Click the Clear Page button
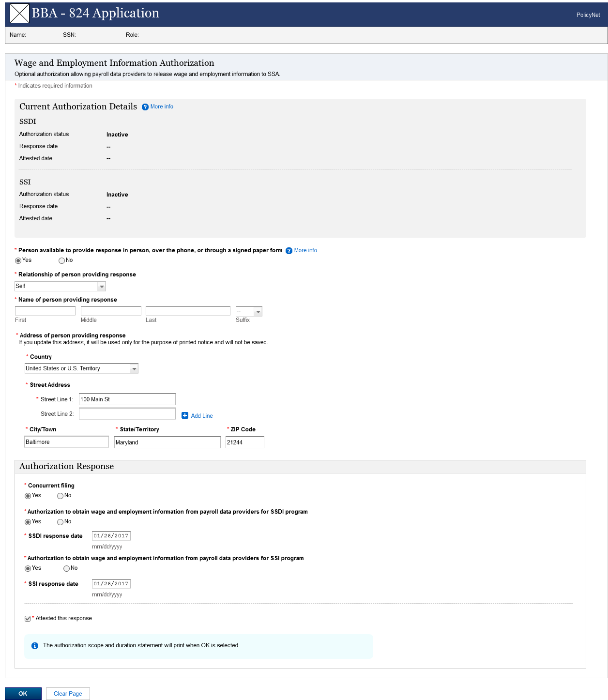The image size is (608, 700). click(x=68, y=694)
